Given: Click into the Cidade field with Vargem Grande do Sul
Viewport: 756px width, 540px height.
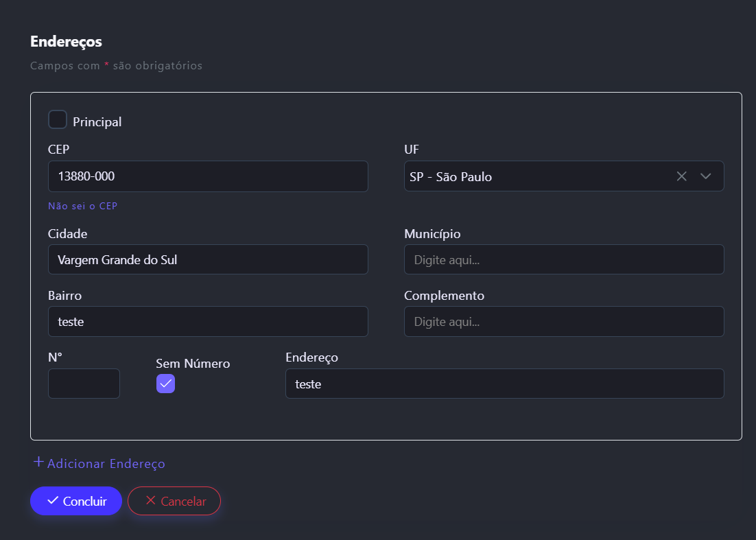Looking at the screenshot, I should [208, 259].
